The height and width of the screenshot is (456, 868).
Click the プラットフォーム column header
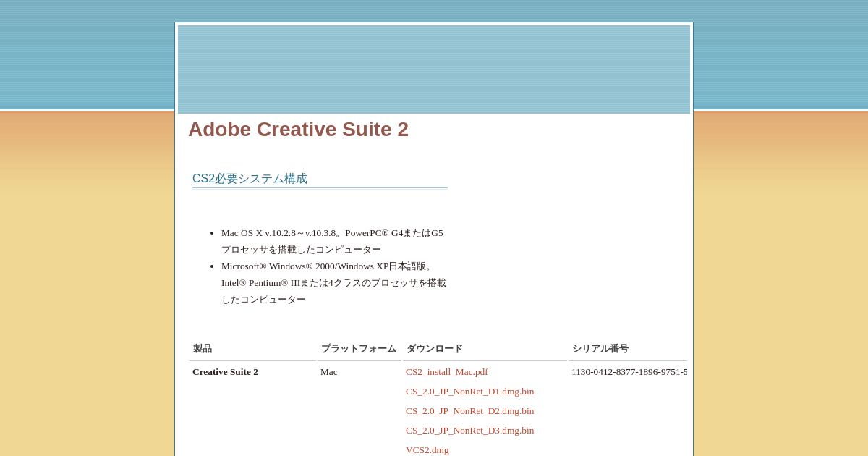(359, 349)
